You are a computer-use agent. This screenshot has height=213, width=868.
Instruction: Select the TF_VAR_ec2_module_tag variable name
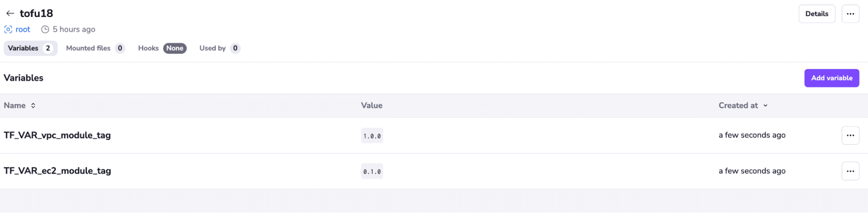pos(57,171)
